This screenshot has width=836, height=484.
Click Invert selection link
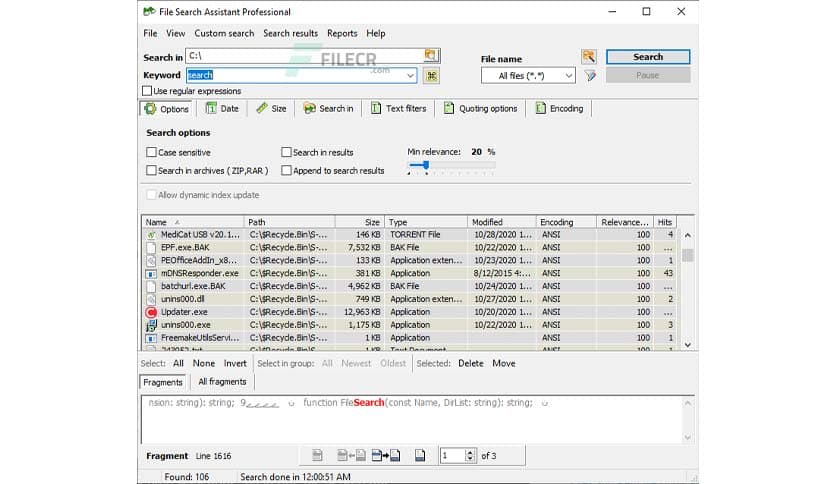(x=235, y=364)
